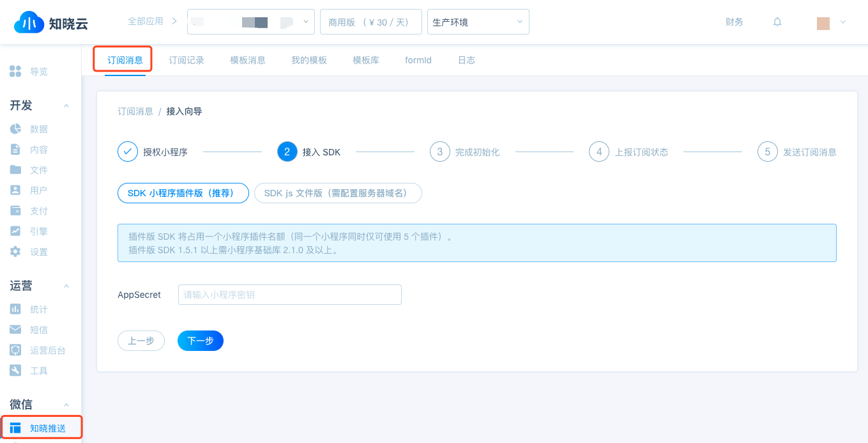
Task: Click step 3 circle 完成初始化
Action: pyautogui.click(x=439, y=152)
